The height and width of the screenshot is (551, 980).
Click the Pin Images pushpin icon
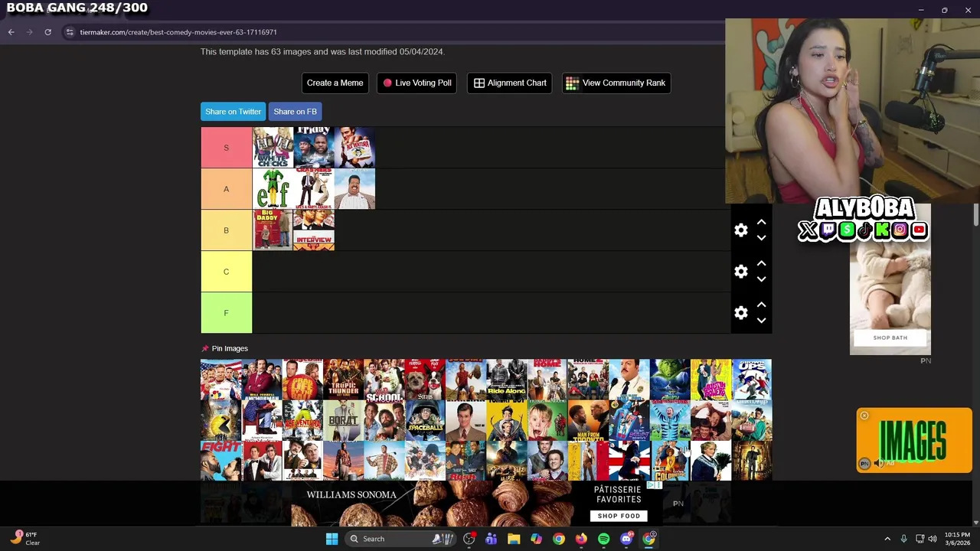coord(205,348)
